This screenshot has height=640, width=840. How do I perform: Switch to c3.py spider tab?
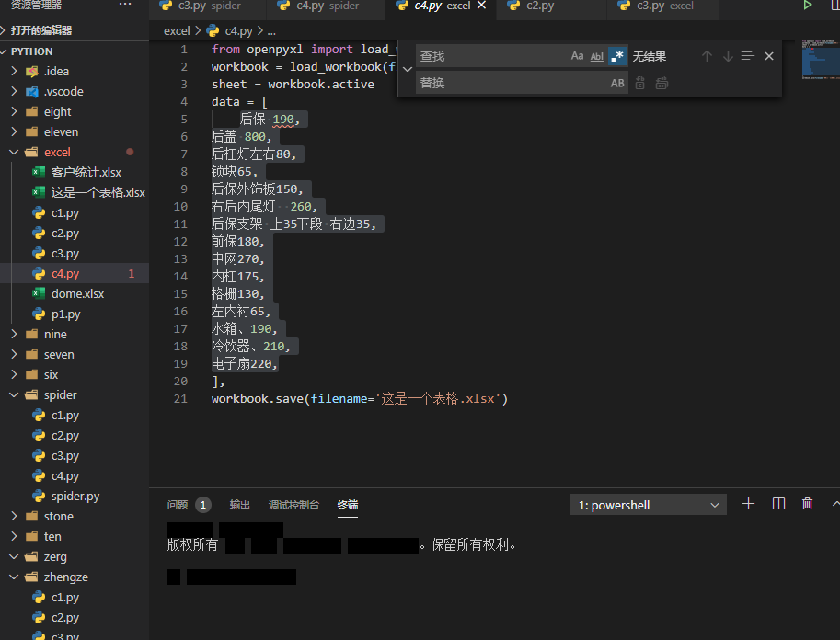[207, 6]
